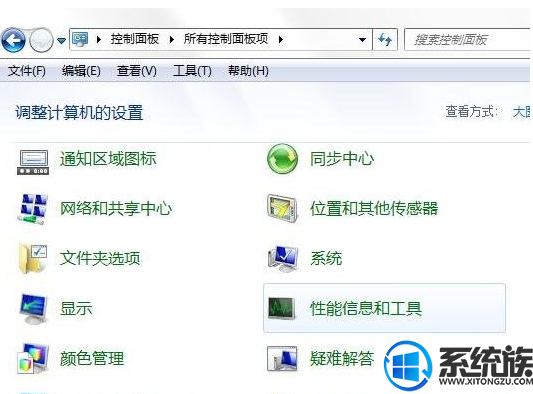This screenshot has width=533, height=394.
Task: Click the 颜色管理 icon
Action: (33, 358)
